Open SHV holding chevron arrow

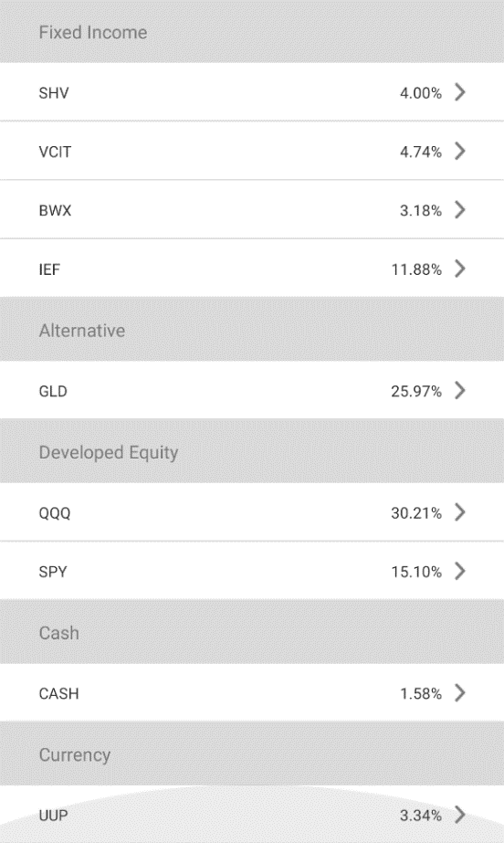459,92
